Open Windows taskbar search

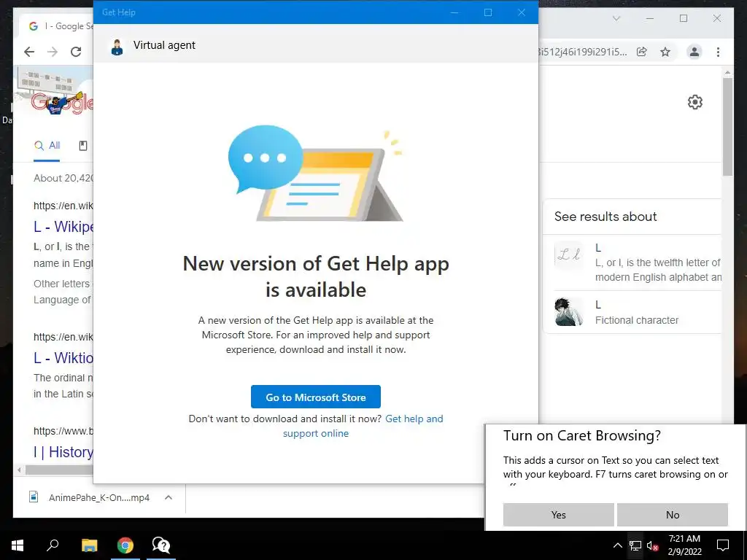(53, 545)
